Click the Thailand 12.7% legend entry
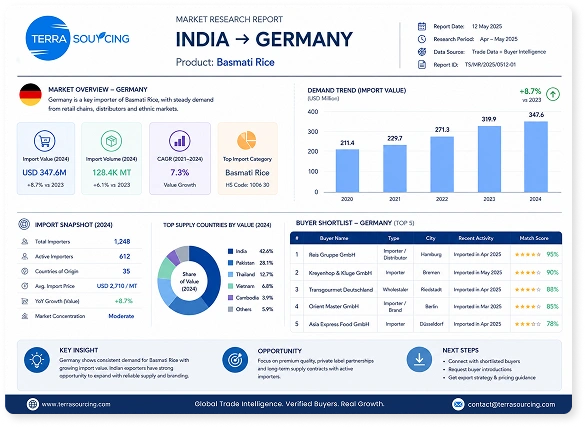 point(250,274)
